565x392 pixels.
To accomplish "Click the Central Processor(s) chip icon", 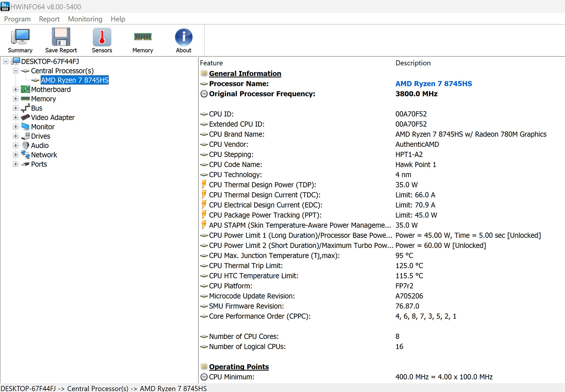I will (25, 71).
